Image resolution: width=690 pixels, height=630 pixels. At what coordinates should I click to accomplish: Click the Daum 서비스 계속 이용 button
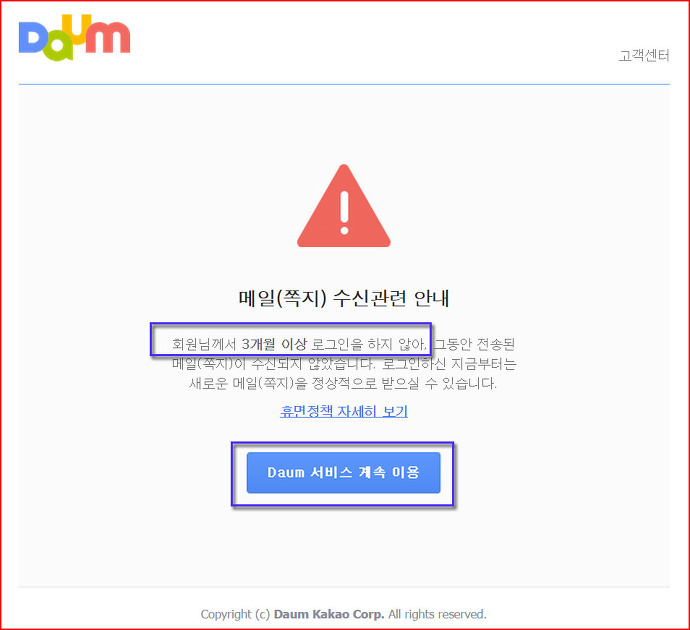(x=343, y=472)
